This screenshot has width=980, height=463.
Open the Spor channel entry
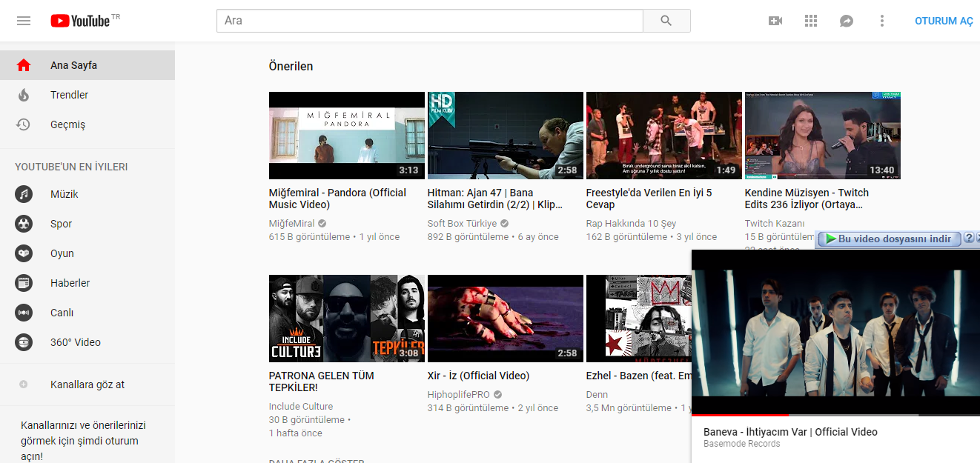(x=87, y=224)
